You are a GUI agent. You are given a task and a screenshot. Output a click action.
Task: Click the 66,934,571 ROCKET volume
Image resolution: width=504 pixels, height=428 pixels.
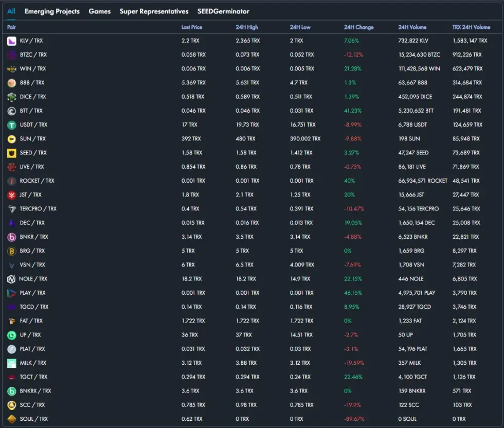click(x=423, y=181)
